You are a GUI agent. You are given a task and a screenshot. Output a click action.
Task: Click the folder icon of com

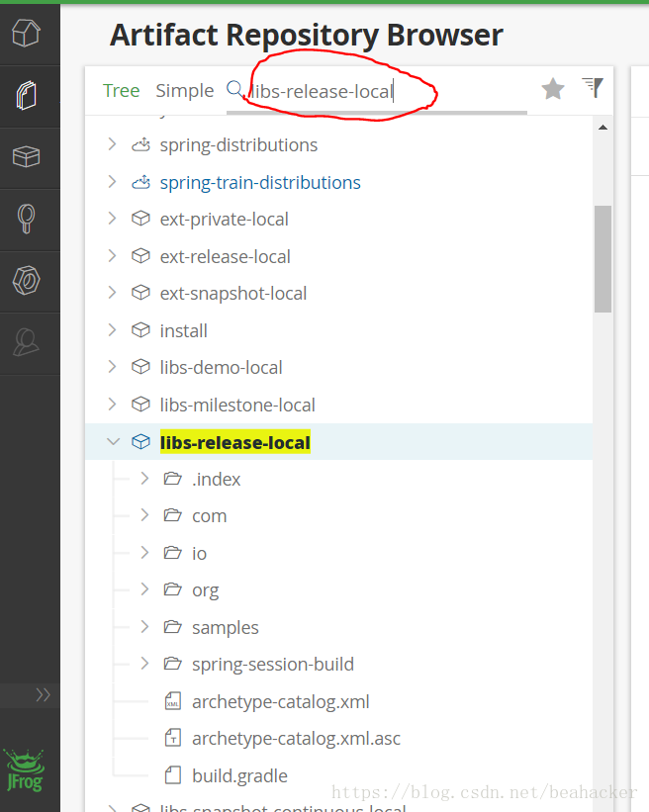[172, 515]
